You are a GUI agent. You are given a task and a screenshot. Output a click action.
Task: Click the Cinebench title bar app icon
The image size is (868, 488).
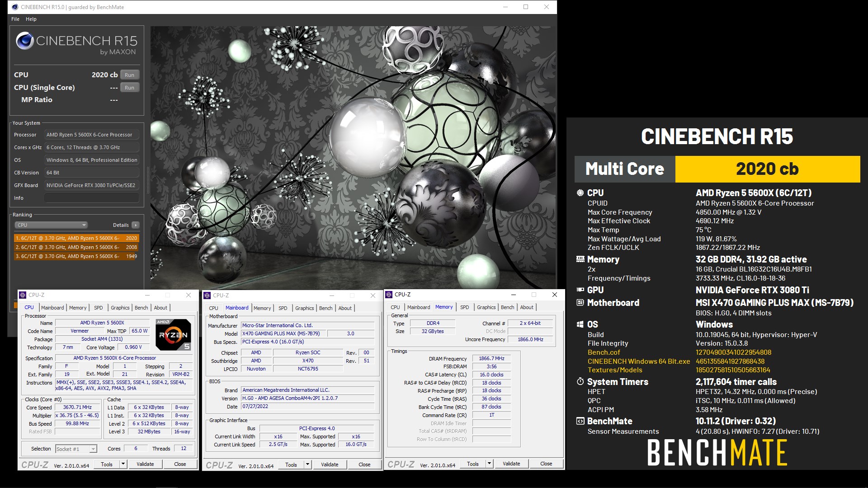coord(15,7)
